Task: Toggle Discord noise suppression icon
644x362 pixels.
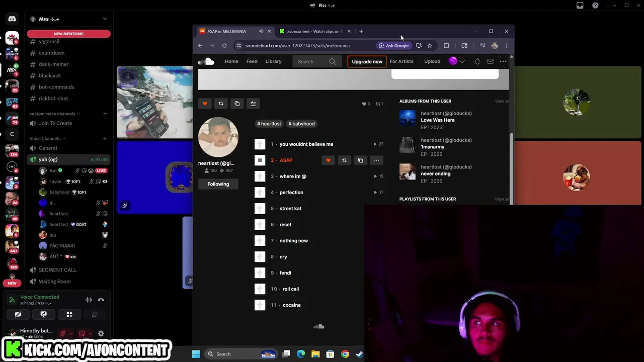Action: (x=89, y=300)
